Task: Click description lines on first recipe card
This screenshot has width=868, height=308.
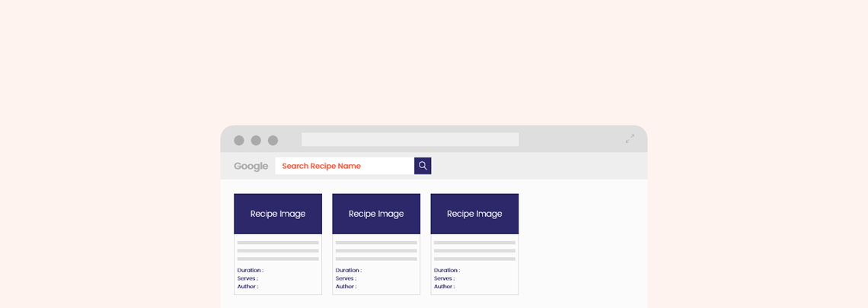Action: 278,250
